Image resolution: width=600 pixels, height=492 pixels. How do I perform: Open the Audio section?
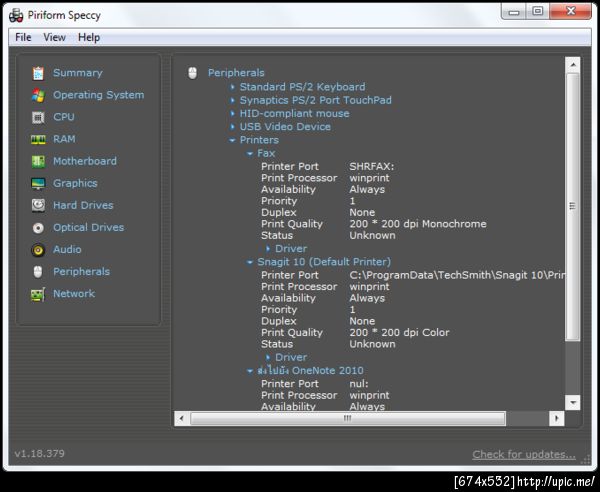click(67, 249)
